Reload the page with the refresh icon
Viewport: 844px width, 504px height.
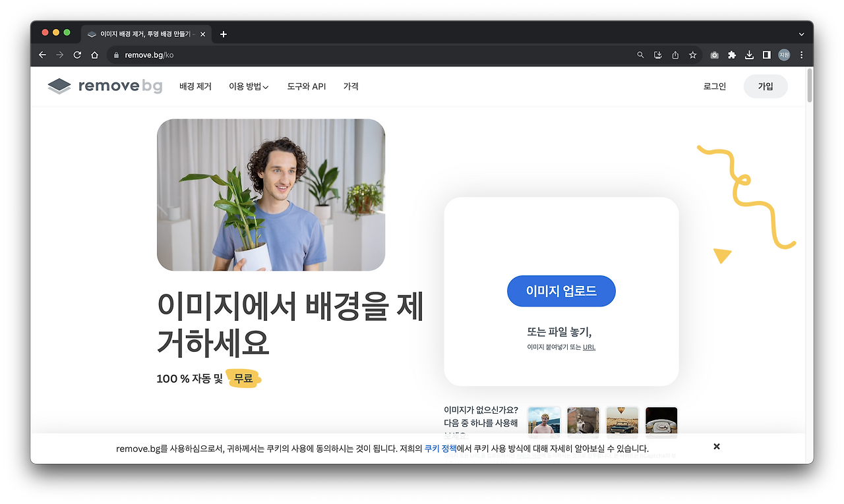coord(76,55)
